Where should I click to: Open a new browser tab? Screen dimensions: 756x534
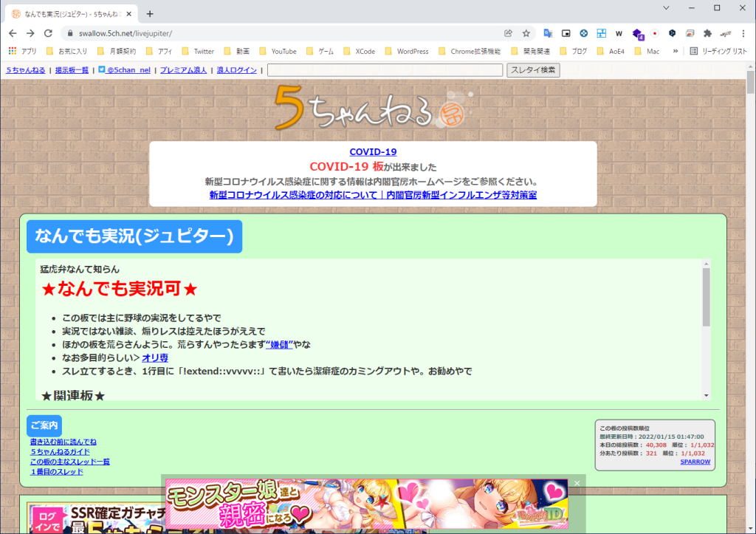pos(150,14)
